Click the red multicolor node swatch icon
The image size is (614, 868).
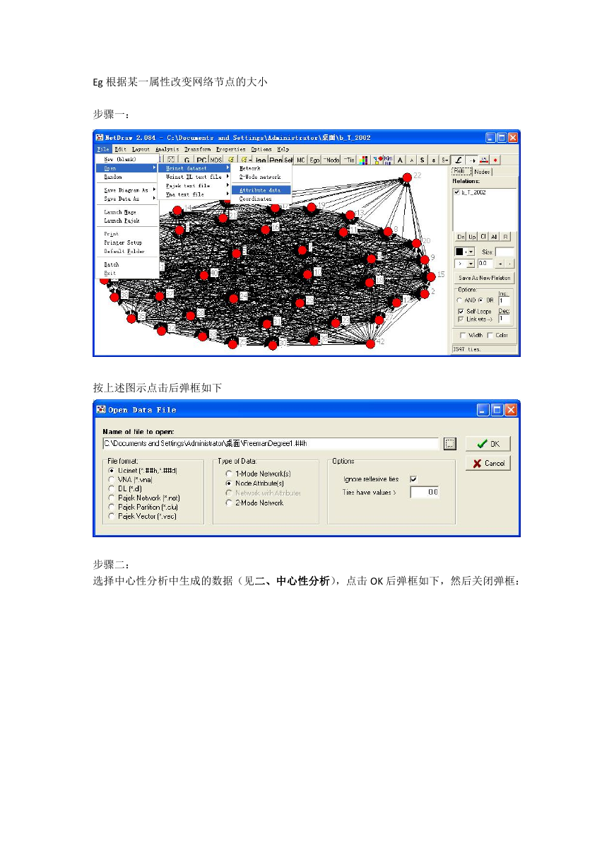[377, 160]
